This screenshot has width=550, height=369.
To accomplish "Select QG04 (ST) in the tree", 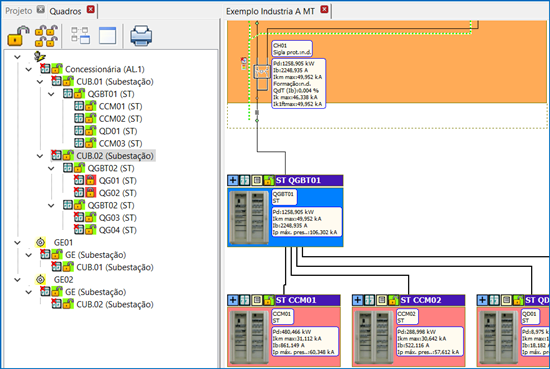I will click(x=118, y=230).
